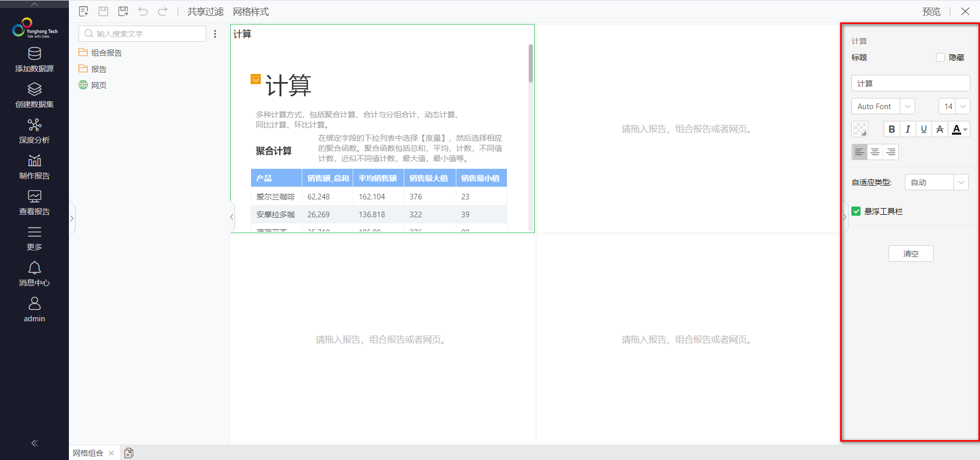This screenshot has height=460, width=980.
Task: Open the background color swatch
Action: click(x=860, y=130)
